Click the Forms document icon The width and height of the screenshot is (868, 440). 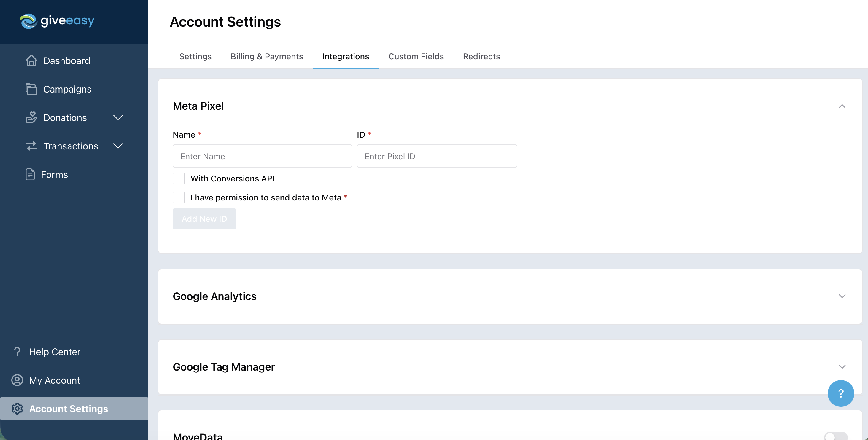(30, 175)
